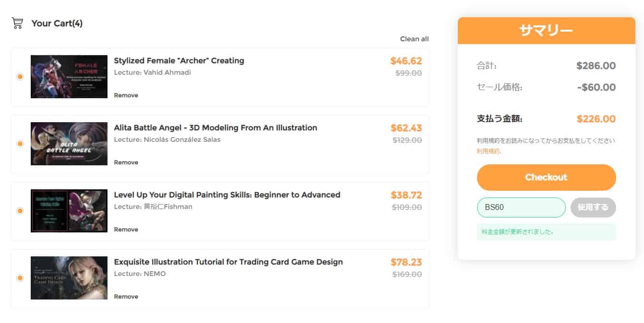
Task: Click the orange Checkout button
Action: 546,177
